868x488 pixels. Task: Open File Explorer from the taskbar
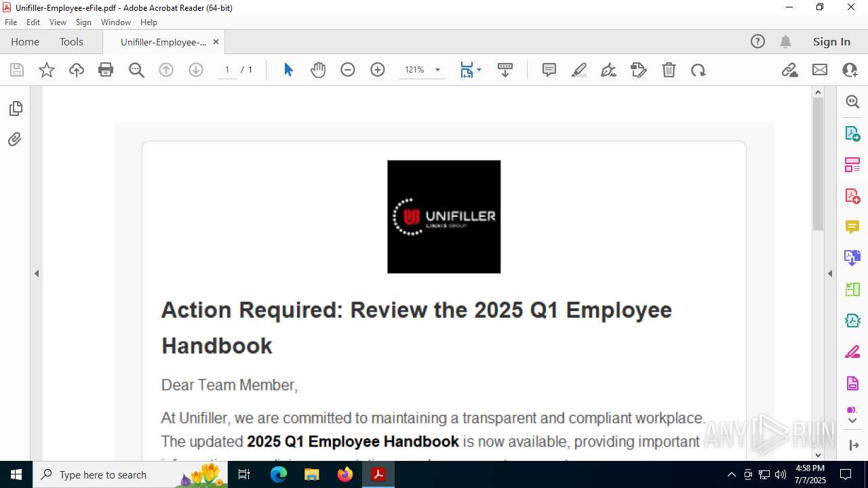click(x=312, y=474)
